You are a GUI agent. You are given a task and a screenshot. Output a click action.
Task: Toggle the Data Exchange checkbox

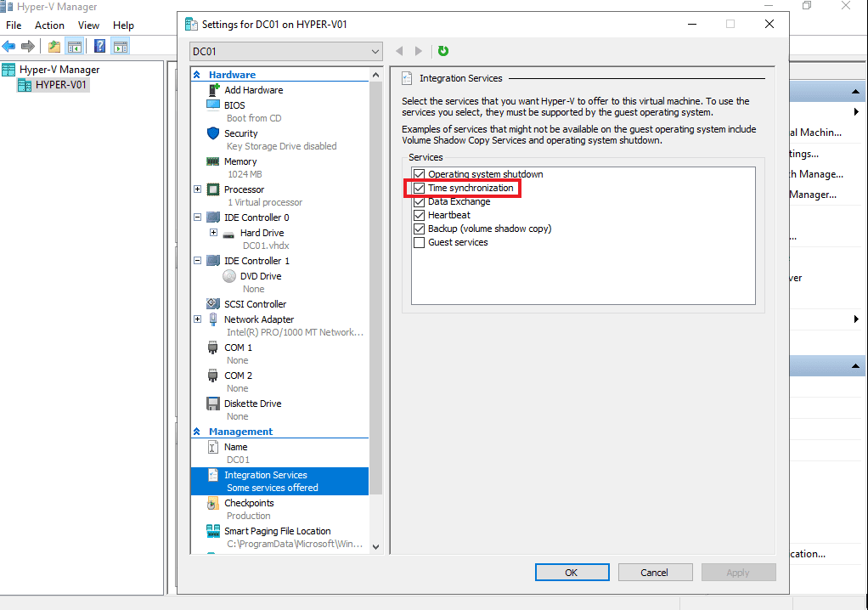(419, 201)
